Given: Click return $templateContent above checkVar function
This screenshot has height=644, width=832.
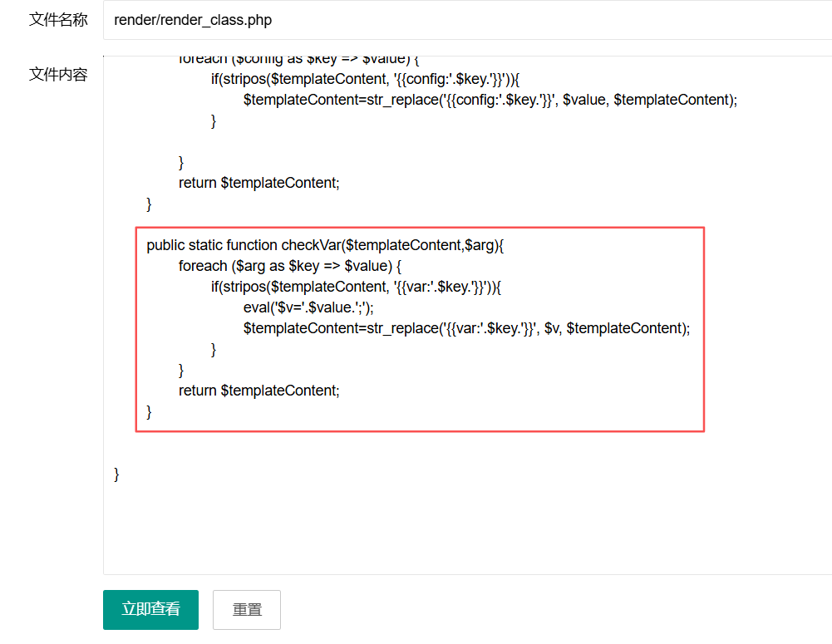Looking at the screenshot, I should click(x=258, y=183).
